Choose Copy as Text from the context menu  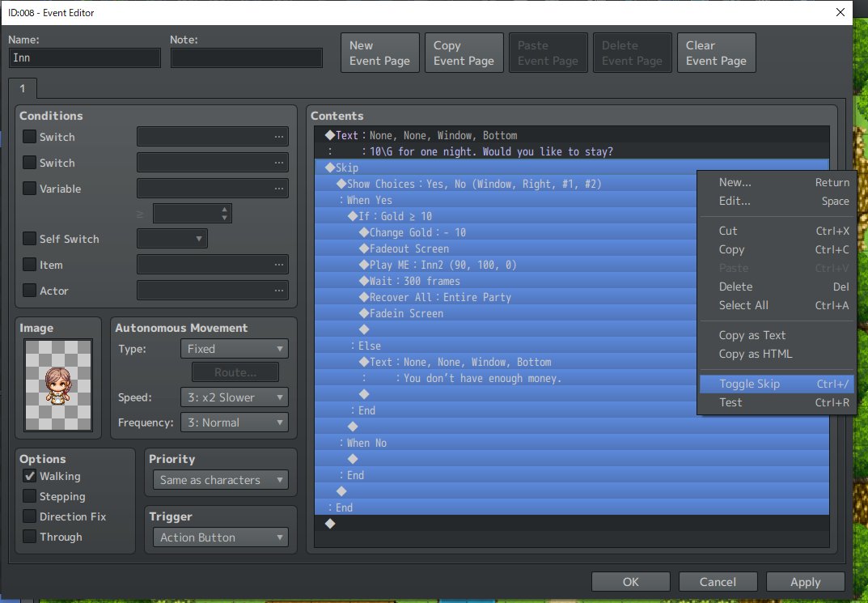coord(752,334)
